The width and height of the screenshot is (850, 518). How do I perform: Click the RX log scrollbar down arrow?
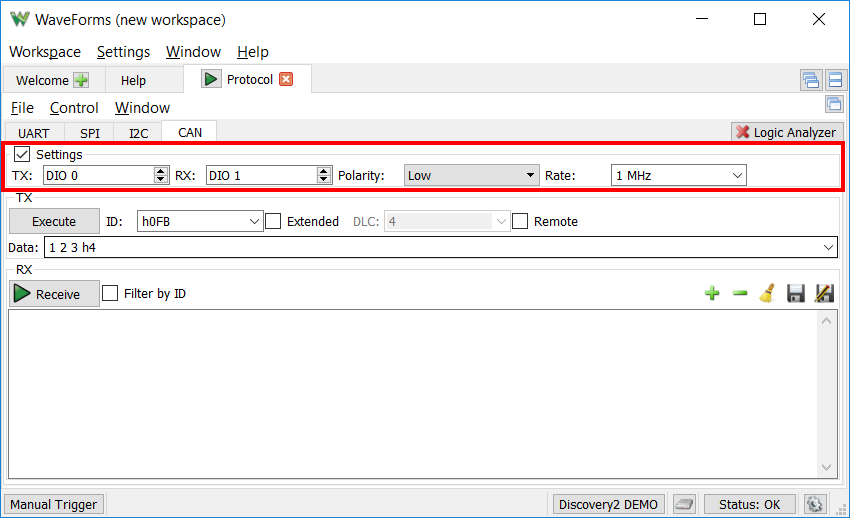point(826,467)
